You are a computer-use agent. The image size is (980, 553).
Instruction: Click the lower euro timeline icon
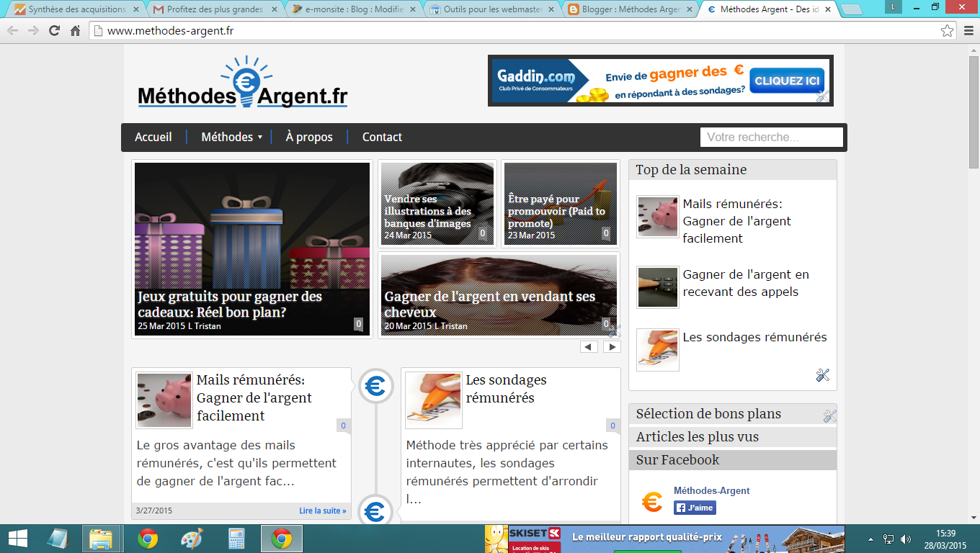coord(375,512)
